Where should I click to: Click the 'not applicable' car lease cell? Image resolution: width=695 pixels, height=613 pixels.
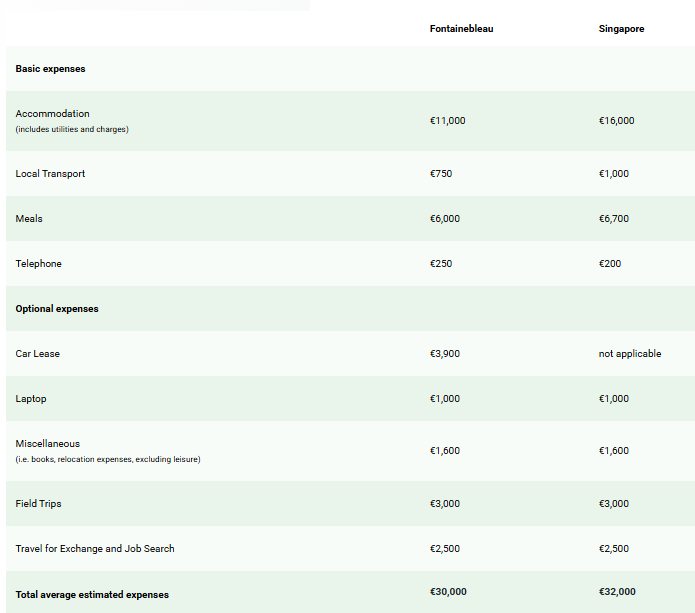[630, 354]
